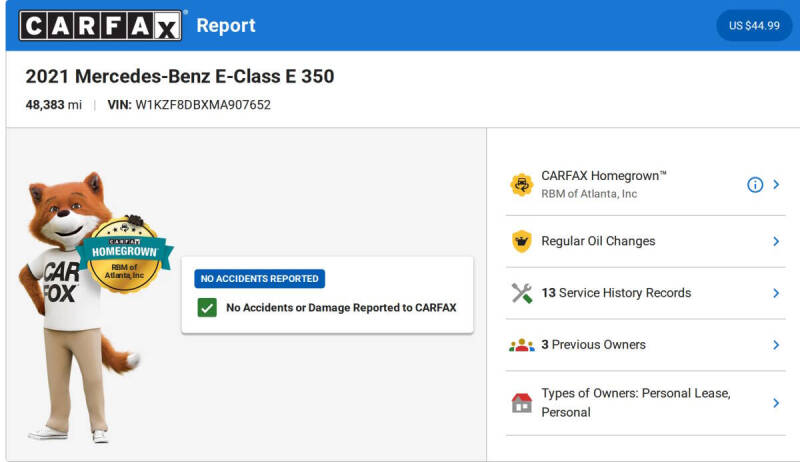Click the green checkmark next to No Accidents
The height and width of the screenshot is (462, 800).
click(207, 307)
